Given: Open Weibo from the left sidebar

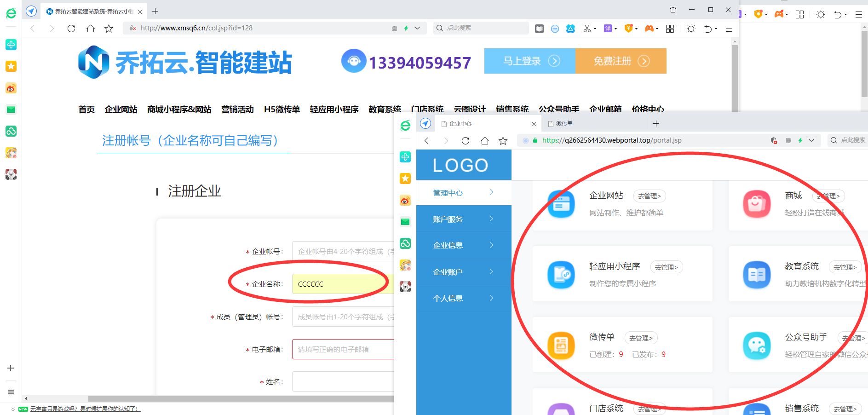Looking at the screenshot, I should (11, 88).
